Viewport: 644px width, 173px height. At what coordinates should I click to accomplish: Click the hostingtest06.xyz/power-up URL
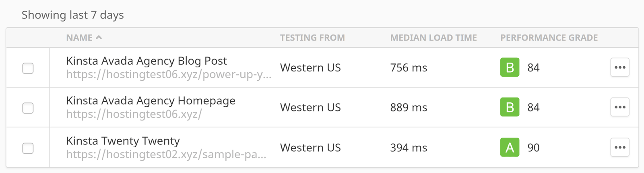coord(169,75)
